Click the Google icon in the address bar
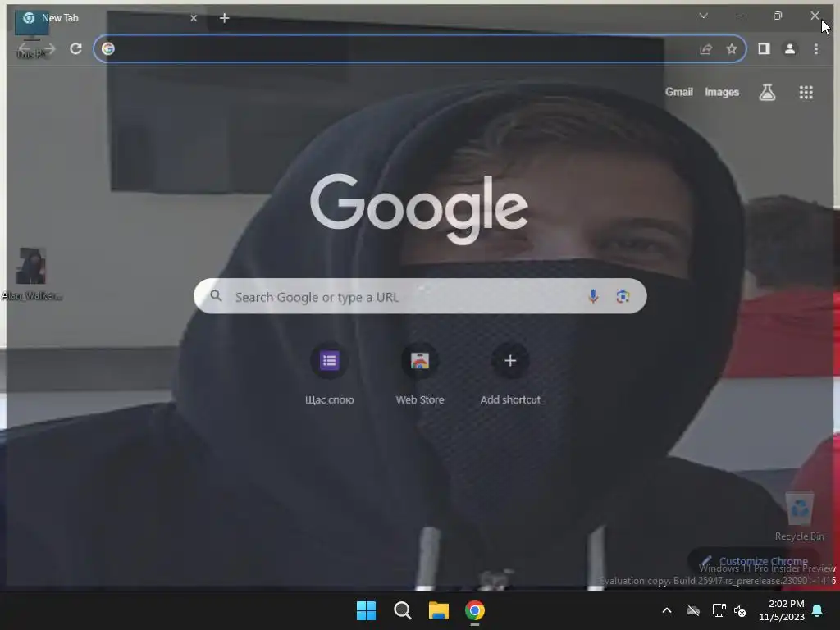This screenshot has width=840, height=630. click(108, 48)
